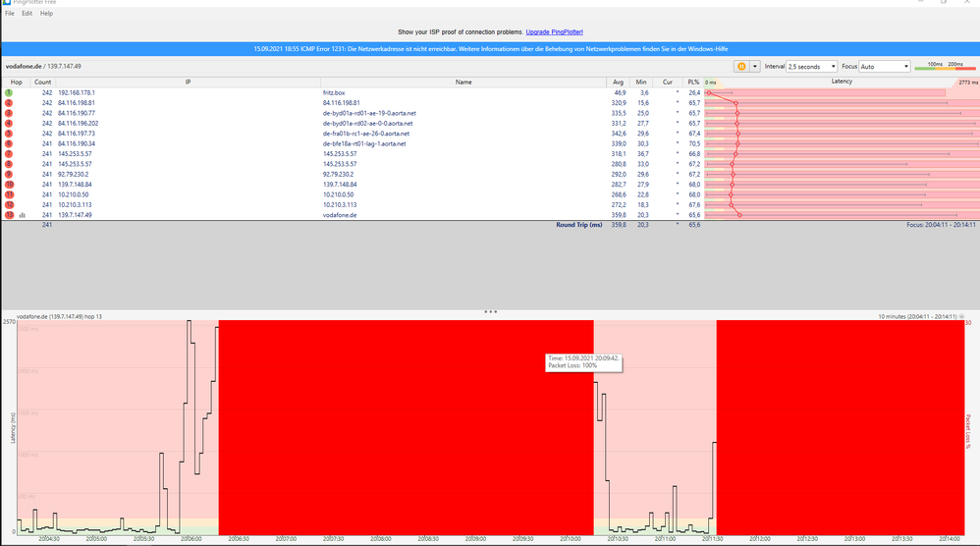The width and height of the screenshot is (980, 546).
Task: Click the Round Trip (ms) summary label
Action: point(579,225)
